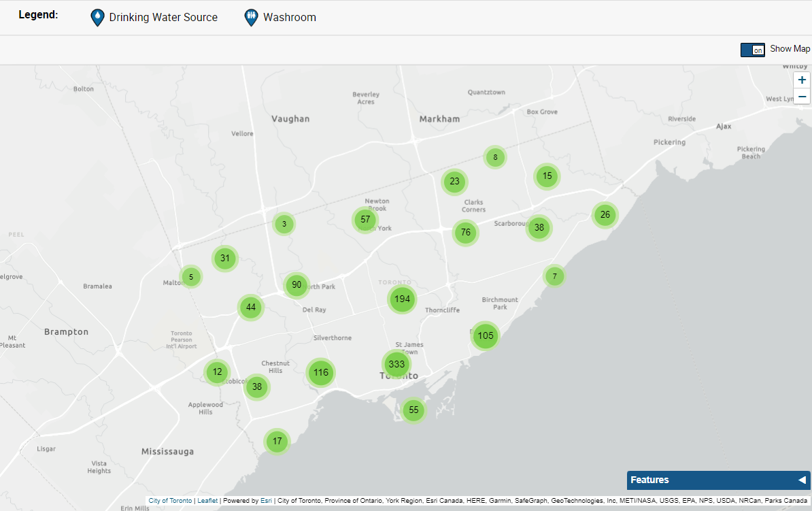Click the Show Map label text

(x=790, y=49)
